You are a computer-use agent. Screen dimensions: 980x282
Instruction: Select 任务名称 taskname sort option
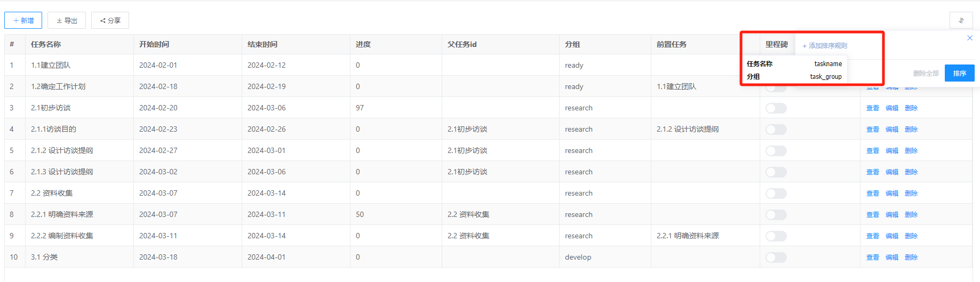(x=794, y=64)
